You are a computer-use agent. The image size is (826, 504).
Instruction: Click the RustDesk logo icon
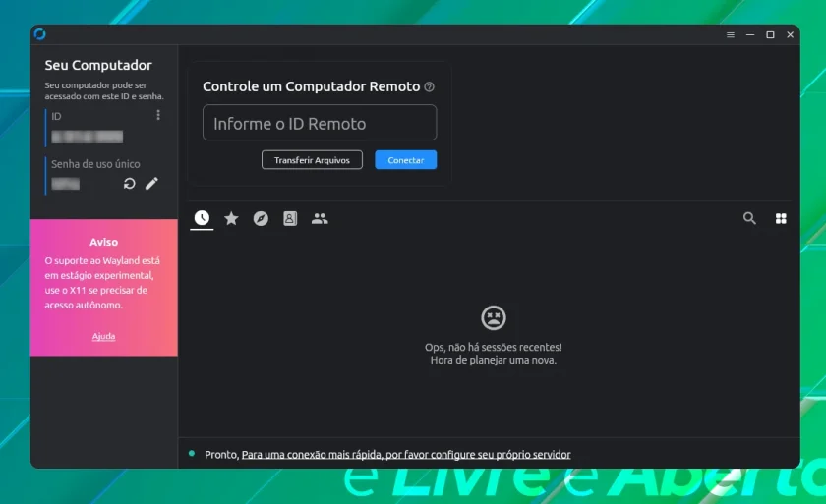(x=40, y=34)
